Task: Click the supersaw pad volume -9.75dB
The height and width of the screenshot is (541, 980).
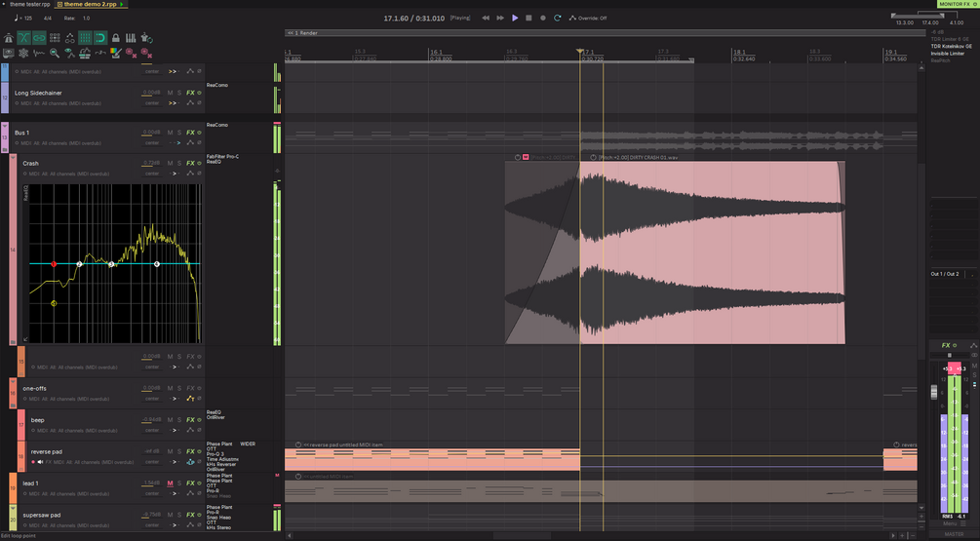Action: tap(151, 515)
